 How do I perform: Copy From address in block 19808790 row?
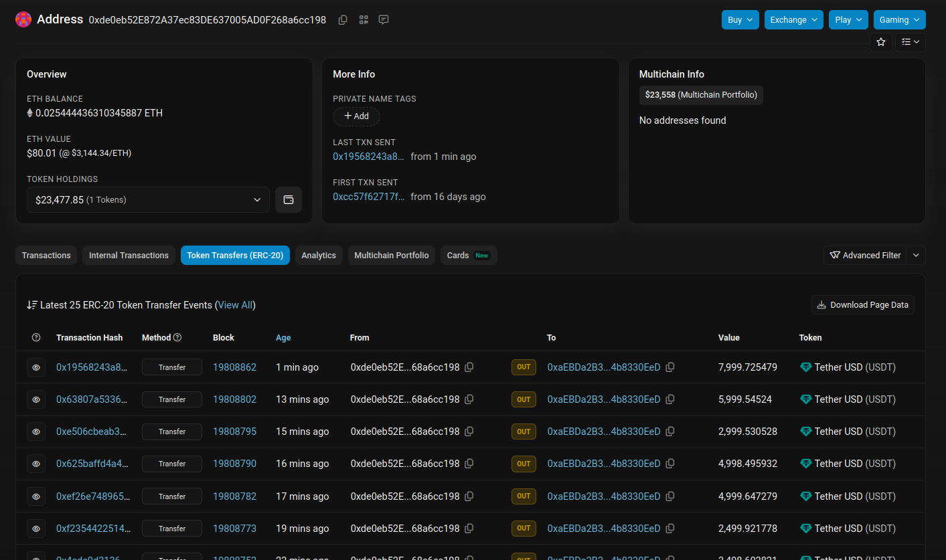coord(469,464)
